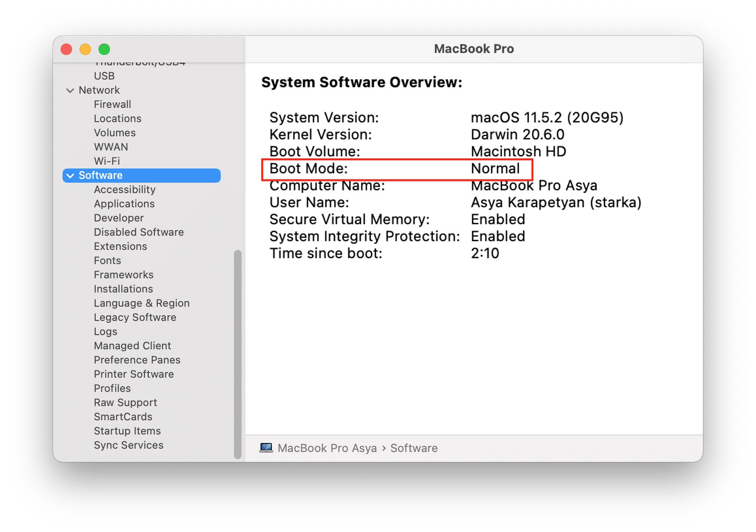Open Raw Support item
Screen dimensions: 756x532
click(x=125, y=402)
